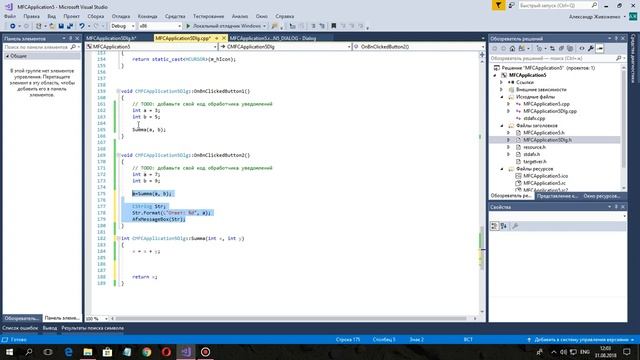
Task: Open the x86 platform dropdown
Action: tap(160, 26)
